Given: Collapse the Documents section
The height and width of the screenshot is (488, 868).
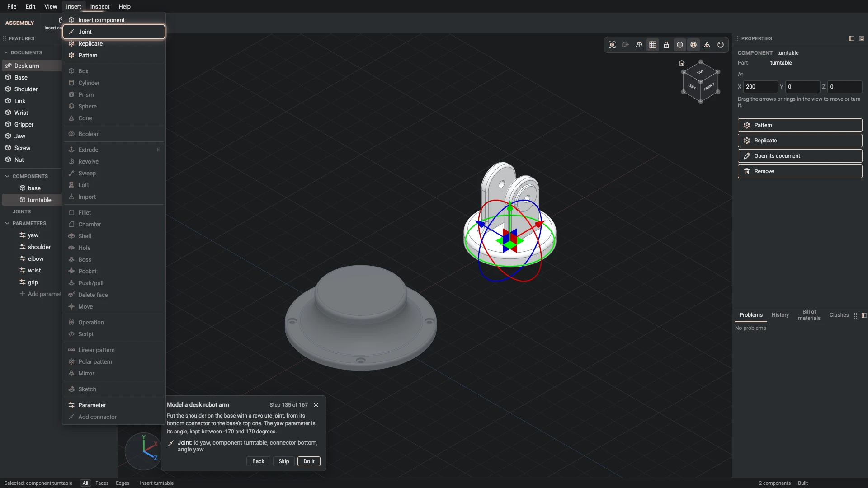Looking at the screenshot, I should point(6,52).
